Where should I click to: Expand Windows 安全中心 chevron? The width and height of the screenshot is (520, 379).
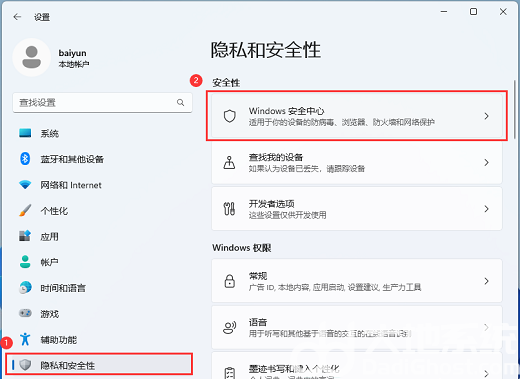[x=486, y=116]
